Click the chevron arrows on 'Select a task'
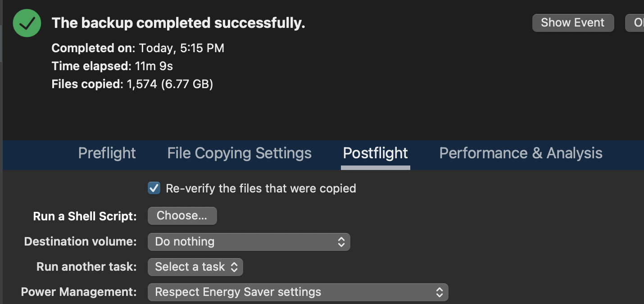 pos(234,267)
